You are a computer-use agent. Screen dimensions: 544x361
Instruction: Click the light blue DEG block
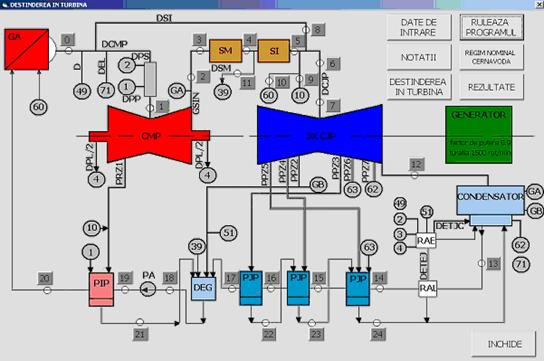point(203,288)
